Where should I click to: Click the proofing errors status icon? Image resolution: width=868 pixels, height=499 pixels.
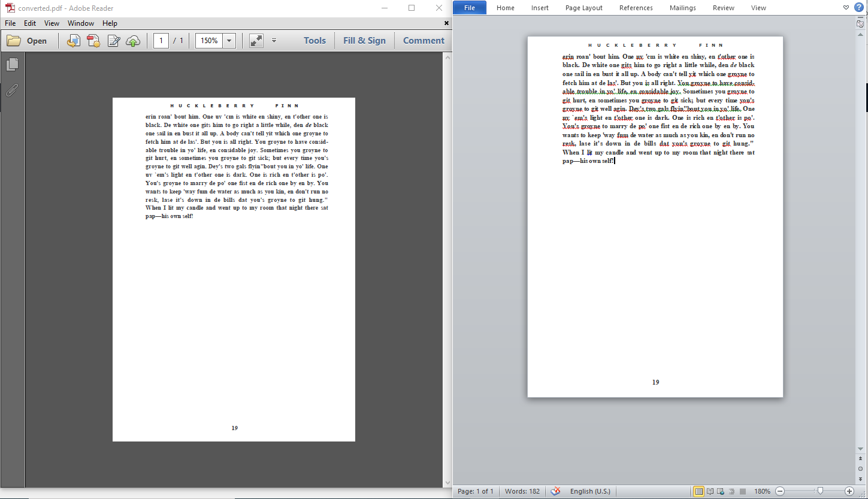(x=555, y=491)
